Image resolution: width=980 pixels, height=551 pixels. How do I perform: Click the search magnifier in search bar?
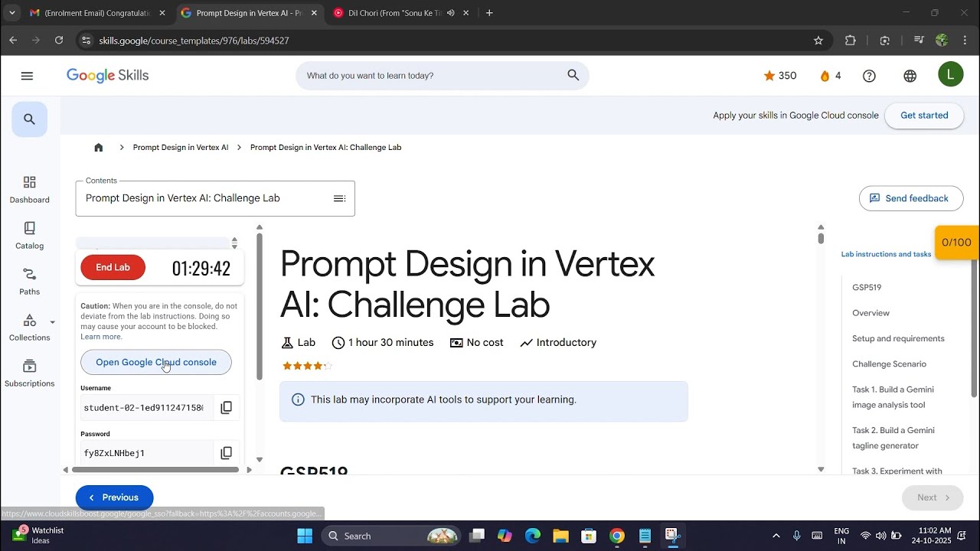click(x=573, y=75)
